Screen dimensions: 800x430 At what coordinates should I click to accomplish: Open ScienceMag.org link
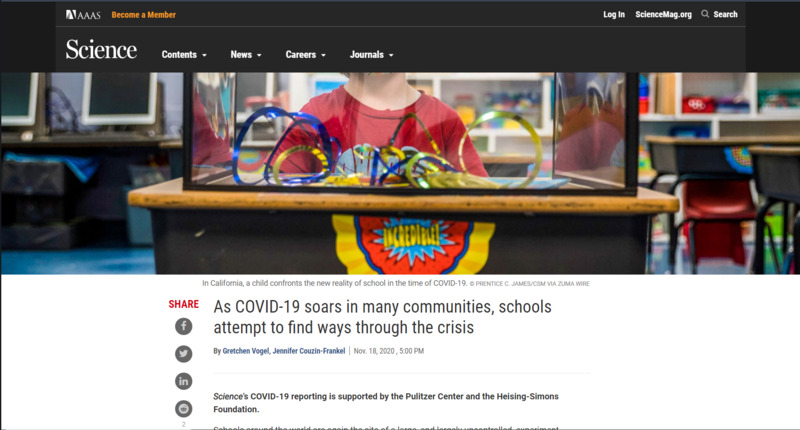[663, 14]
